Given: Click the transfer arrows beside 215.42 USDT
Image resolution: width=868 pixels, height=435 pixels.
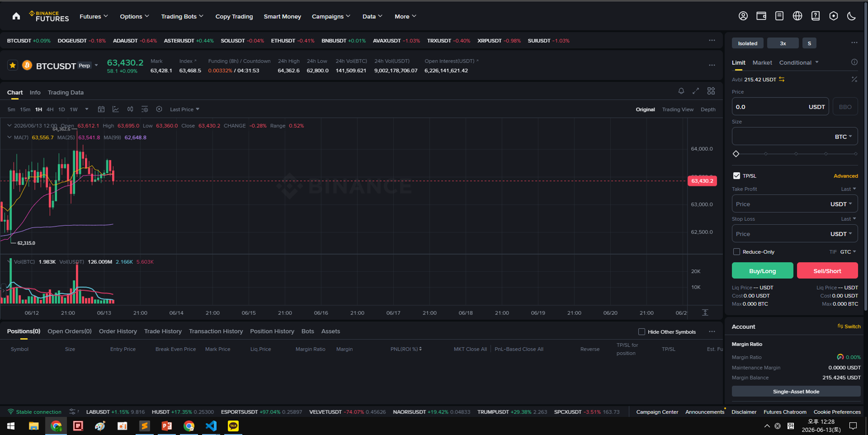Looking at the screenshot, I should (x=782, y=79).
